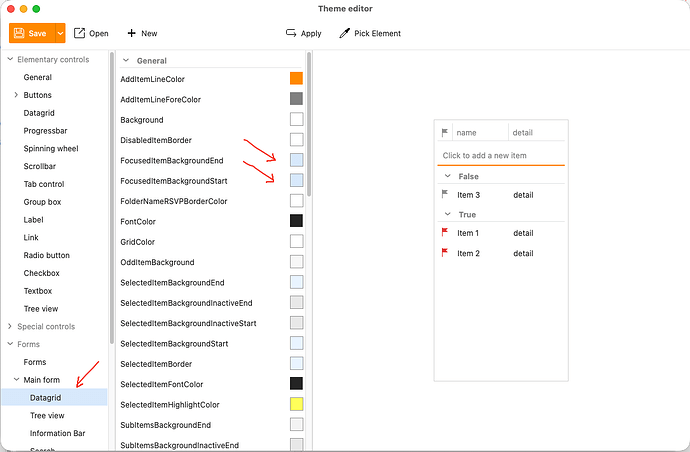Click the flag column header icon
Viewport: 690px width, 452px height.
444,132
